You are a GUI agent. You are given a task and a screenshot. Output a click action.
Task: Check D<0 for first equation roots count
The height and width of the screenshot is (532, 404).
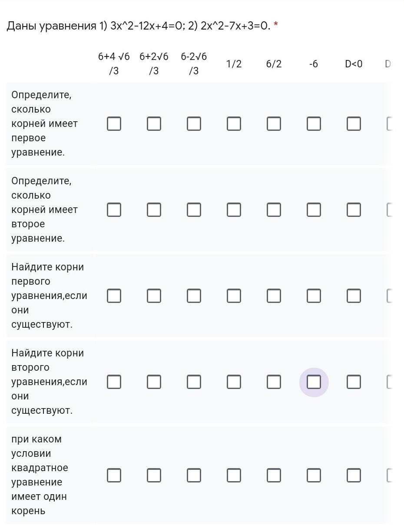point(354,124)
